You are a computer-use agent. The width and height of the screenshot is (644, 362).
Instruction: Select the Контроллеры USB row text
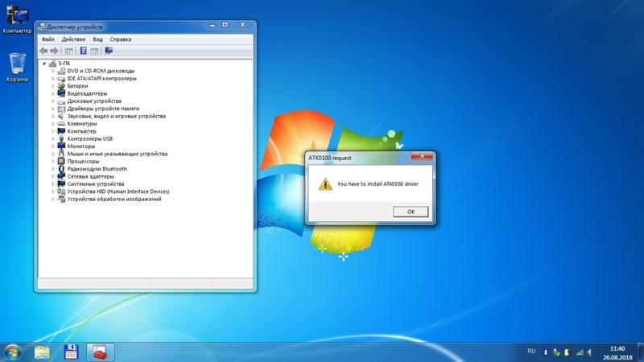[90, 138]
